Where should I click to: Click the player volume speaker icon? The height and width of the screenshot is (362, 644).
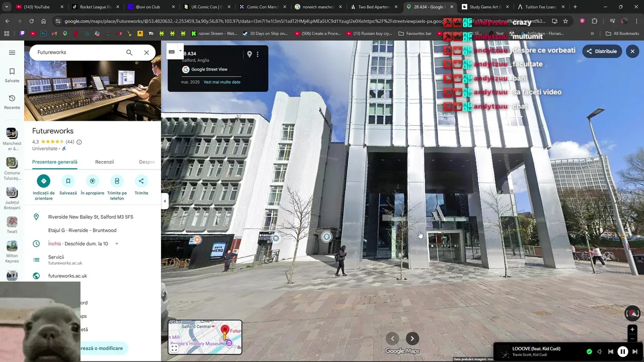[599, 351]
